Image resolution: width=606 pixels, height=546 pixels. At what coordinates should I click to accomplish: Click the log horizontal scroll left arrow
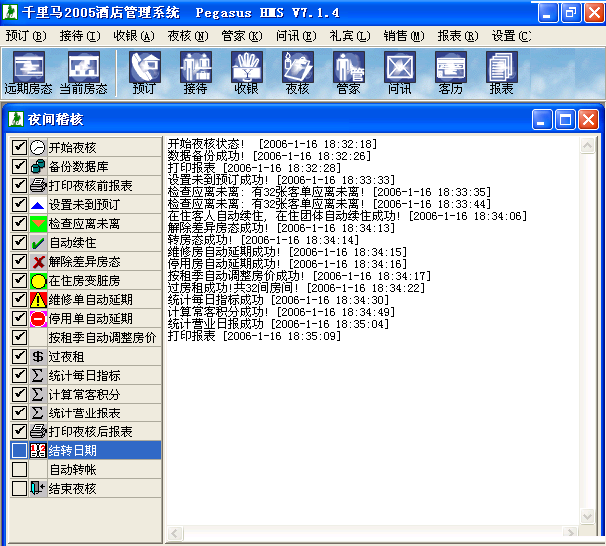175,533
